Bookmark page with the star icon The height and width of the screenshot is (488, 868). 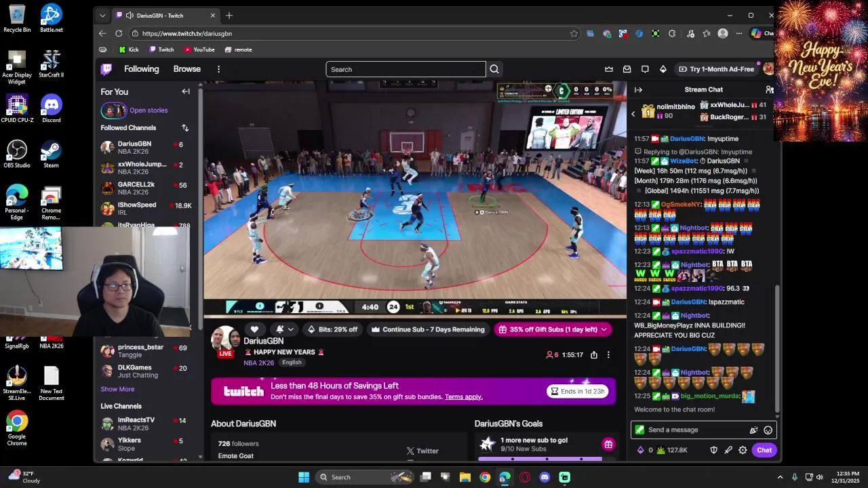(574, 33)
